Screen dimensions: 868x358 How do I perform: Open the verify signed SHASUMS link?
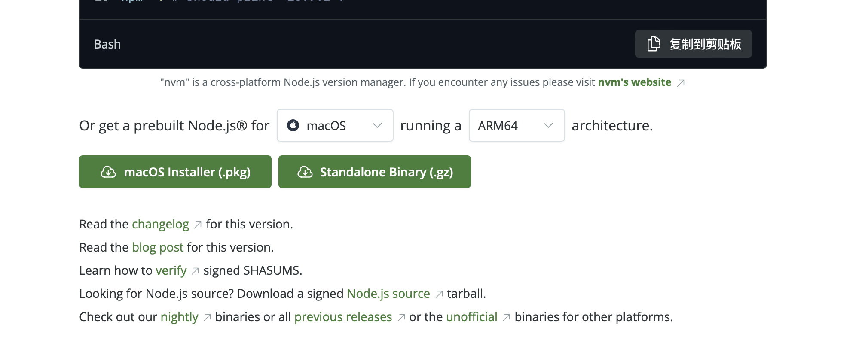click(171, 270)
